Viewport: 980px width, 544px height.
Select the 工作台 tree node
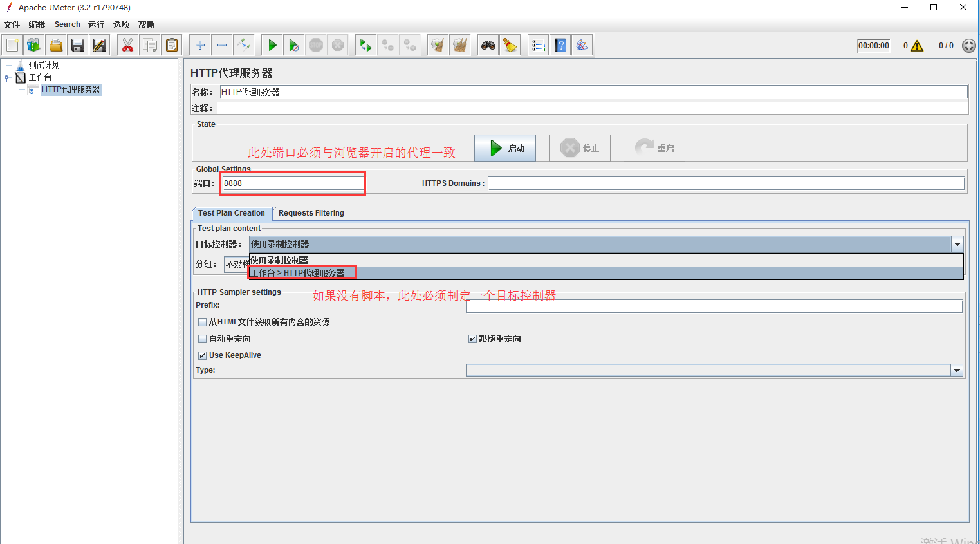point(40,77)
